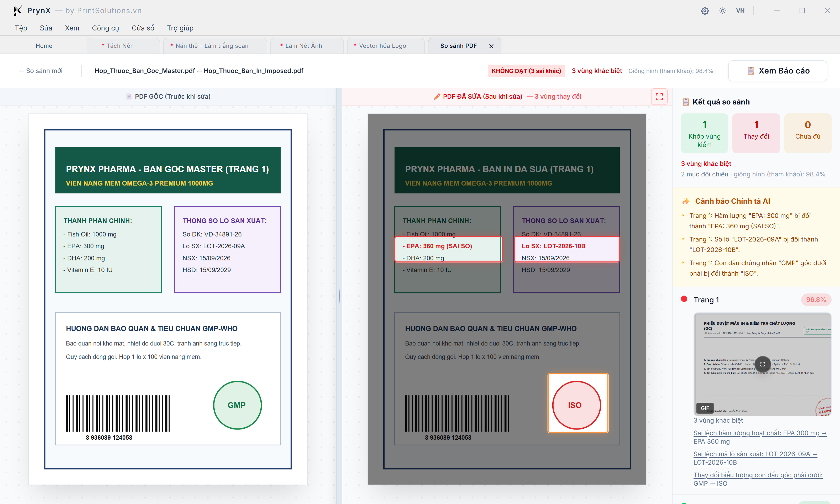840x504 pixels.
Task: Open the Trang 1 GIF thumbnail preview
Action: [762, 364]
